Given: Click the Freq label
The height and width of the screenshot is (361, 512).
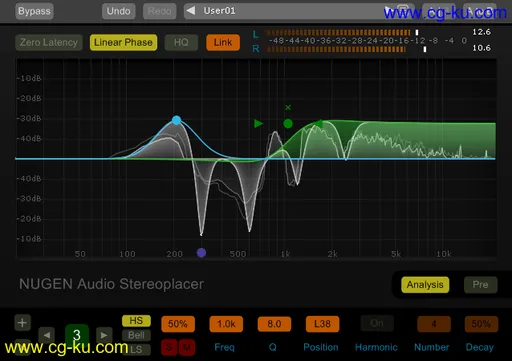Looking at the screenshot, I should click(x=224, y=347).
